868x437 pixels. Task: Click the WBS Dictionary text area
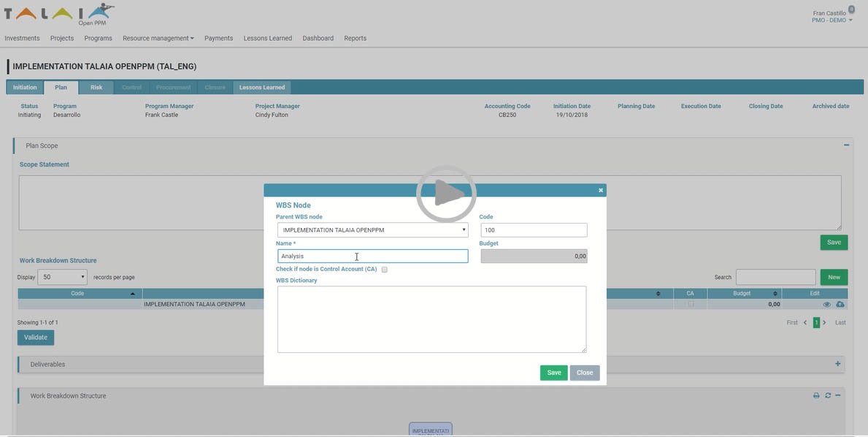pos(431,319)
